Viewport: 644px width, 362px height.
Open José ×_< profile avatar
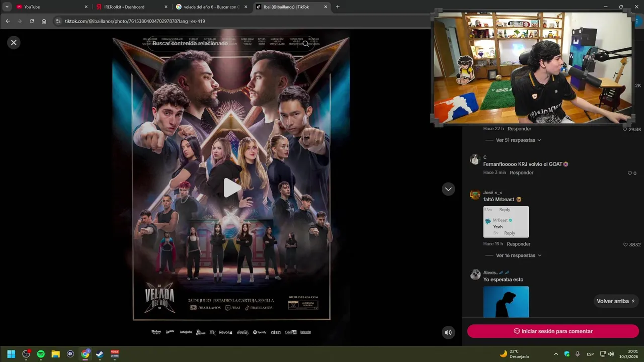click(475, 195)
